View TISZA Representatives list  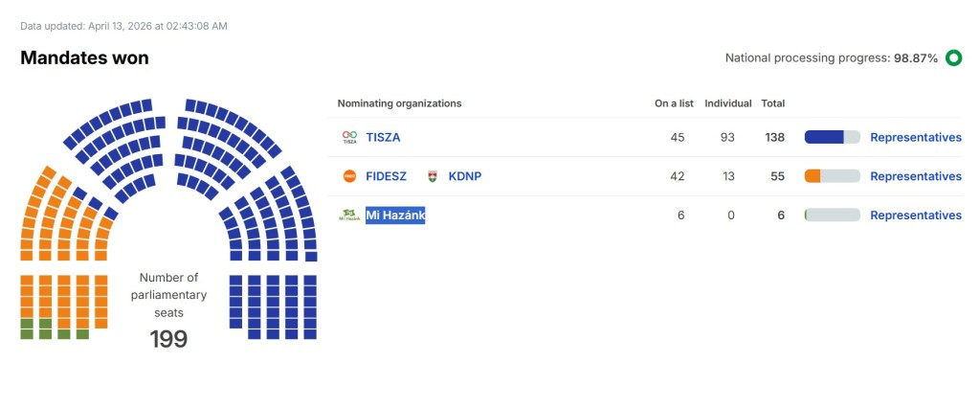[915, 138]
